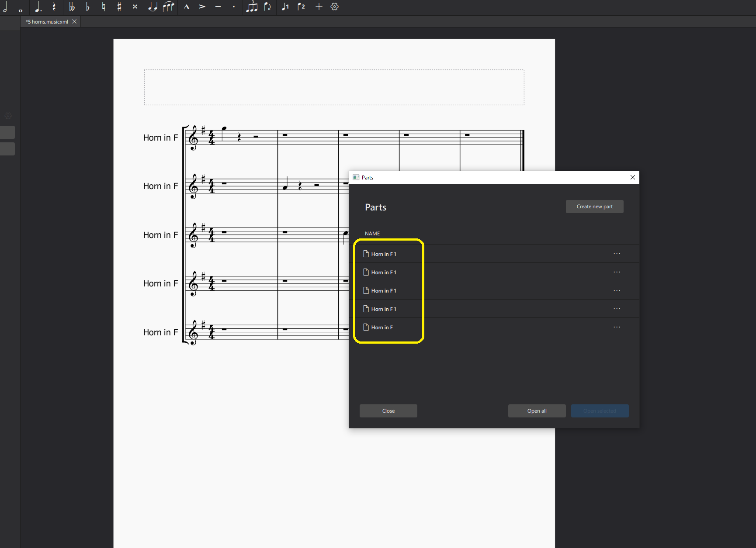Select the Horn in F part entry
The image size is (756, 548).
tap(382, 327)
